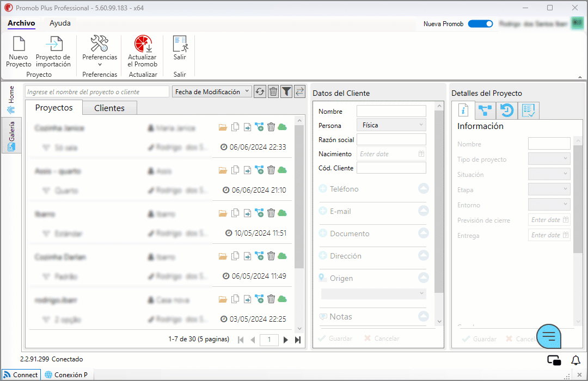Image resolution: width=588 pixels, height=381 pixels.
Task: Click tree-plus icon for project dated 03/05/2024 22:25
Action: (x=259, y=299)
